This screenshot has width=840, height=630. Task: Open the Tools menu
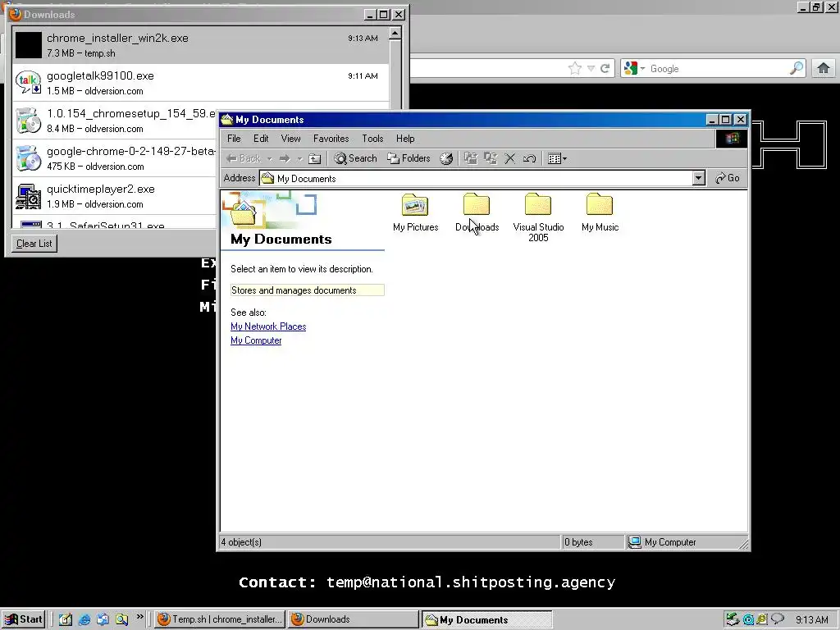(373, 139)
